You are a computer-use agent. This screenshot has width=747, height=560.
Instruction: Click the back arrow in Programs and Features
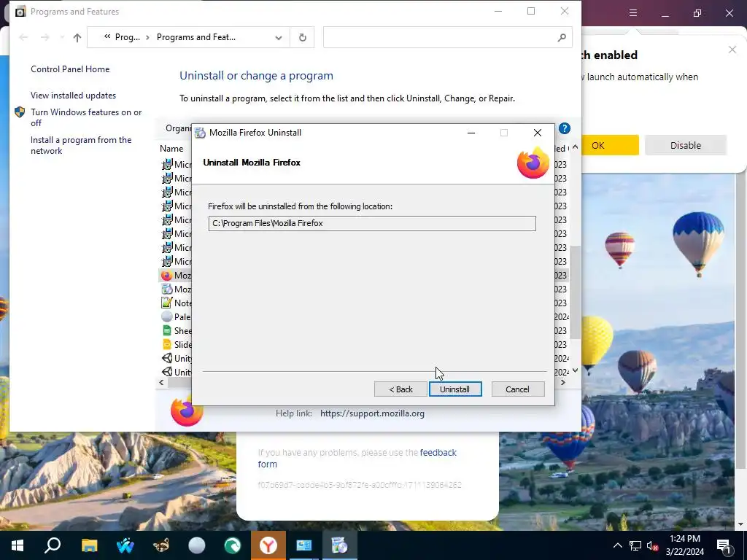[x=23, y=37]
